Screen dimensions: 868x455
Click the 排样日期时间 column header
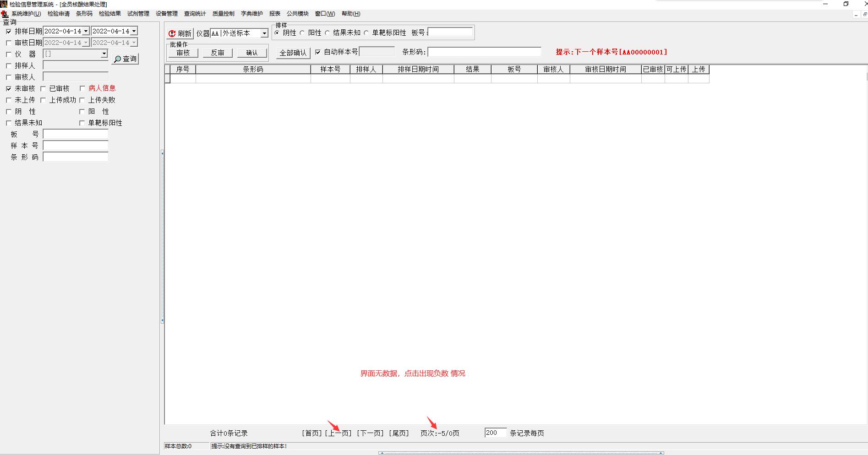[418, 70]
